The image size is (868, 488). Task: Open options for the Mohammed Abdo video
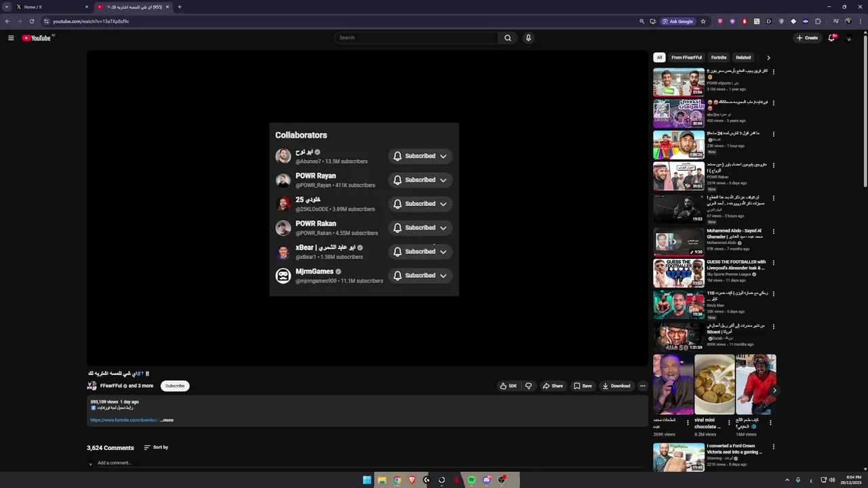pyautogui.click(x=773, y=232)
